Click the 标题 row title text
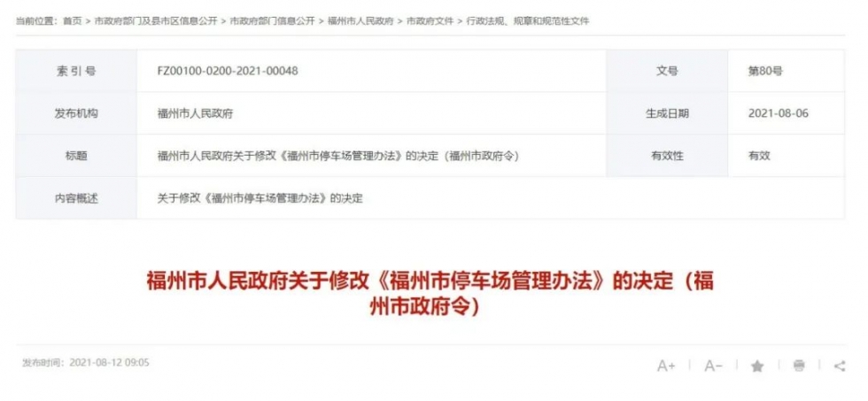The width and height of the screenshot is (868, 401). click(x=337, y=156)
